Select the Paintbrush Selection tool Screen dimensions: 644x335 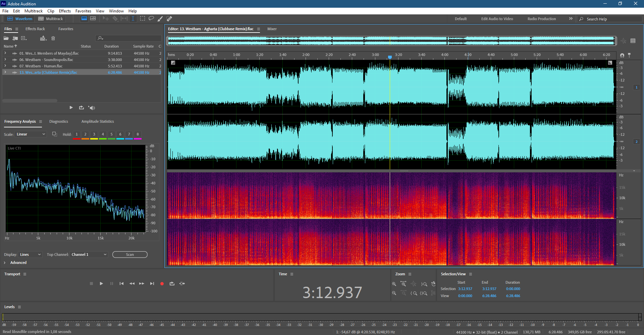pyautogui.click(x=160, y=19)
